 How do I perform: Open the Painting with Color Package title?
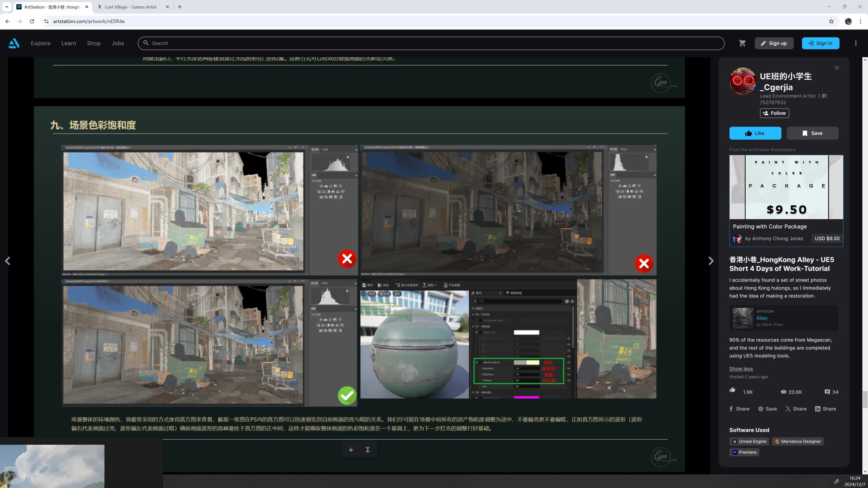click(770, 226)
